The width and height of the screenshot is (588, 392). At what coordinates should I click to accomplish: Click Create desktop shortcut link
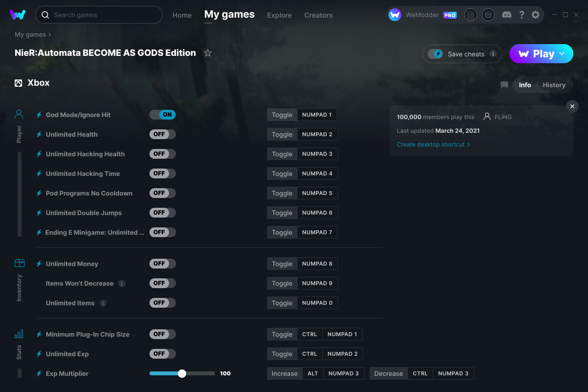434,145
